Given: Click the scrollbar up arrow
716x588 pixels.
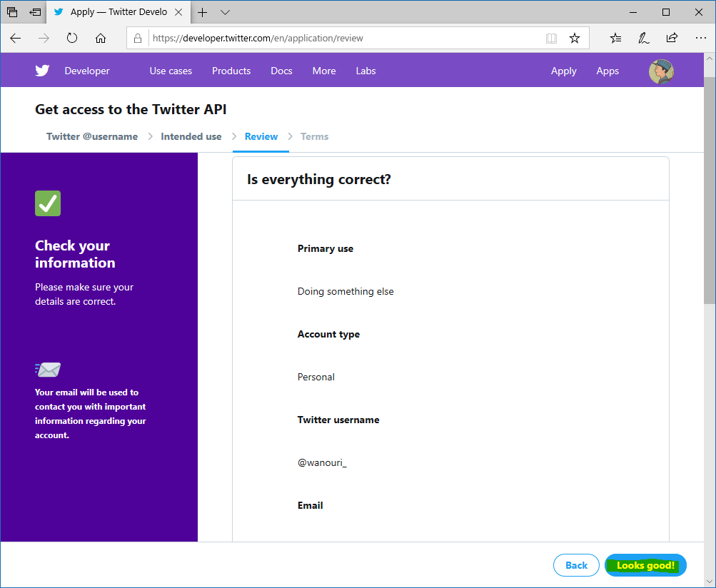Looking at the screenshot, I should pos(709,59).
